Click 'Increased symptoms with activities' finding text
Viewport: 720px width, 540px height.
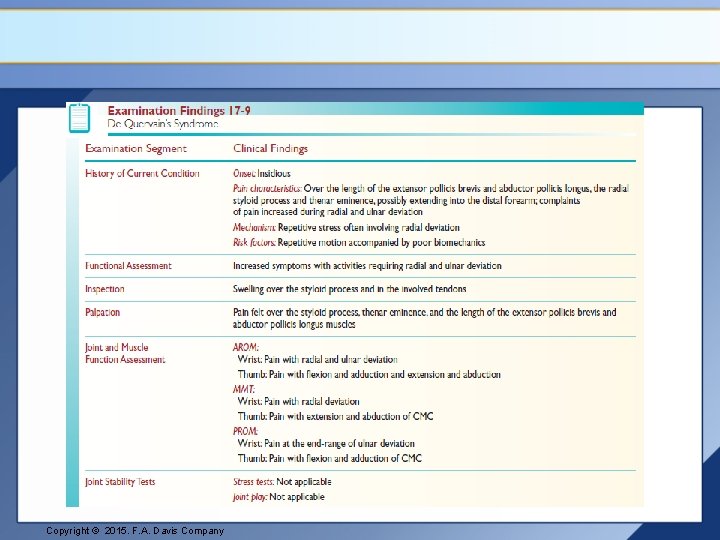367,266
